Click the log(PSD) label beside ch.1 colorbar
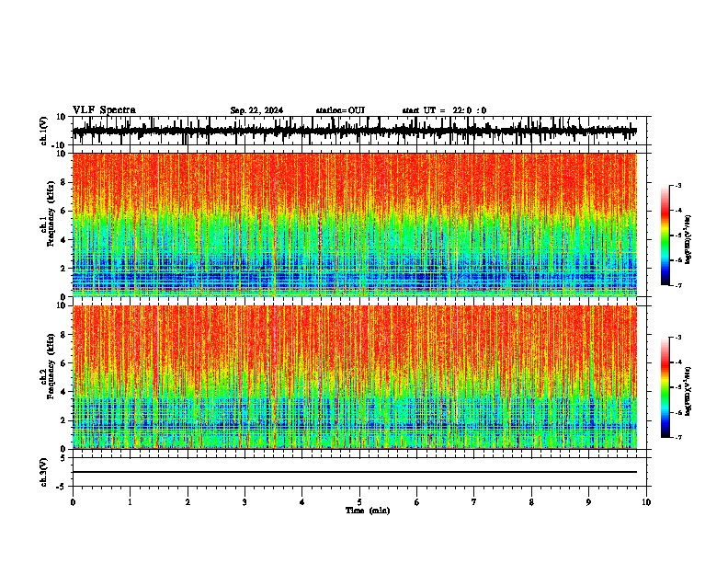728x563 pixels. [x=688, y=239]
